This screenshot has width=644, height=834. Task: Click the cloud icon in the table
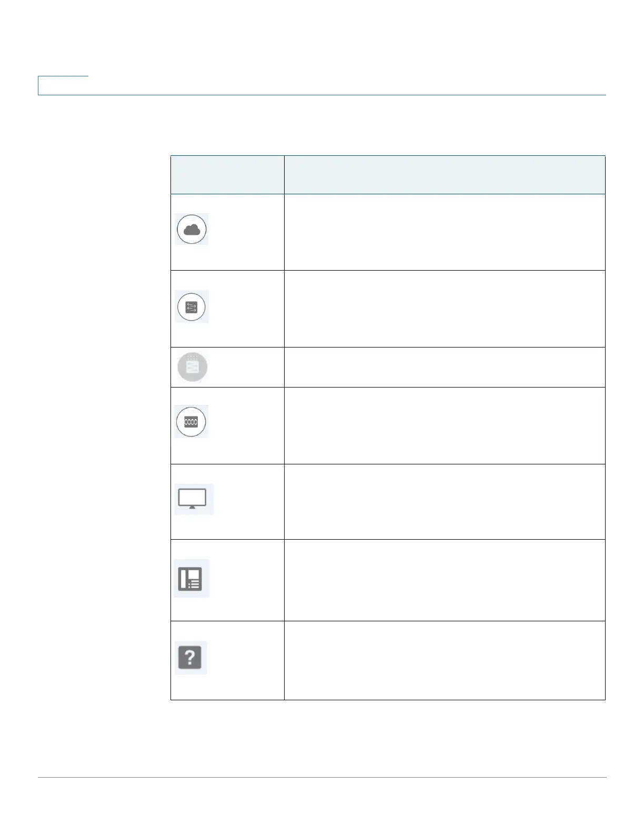192,229
